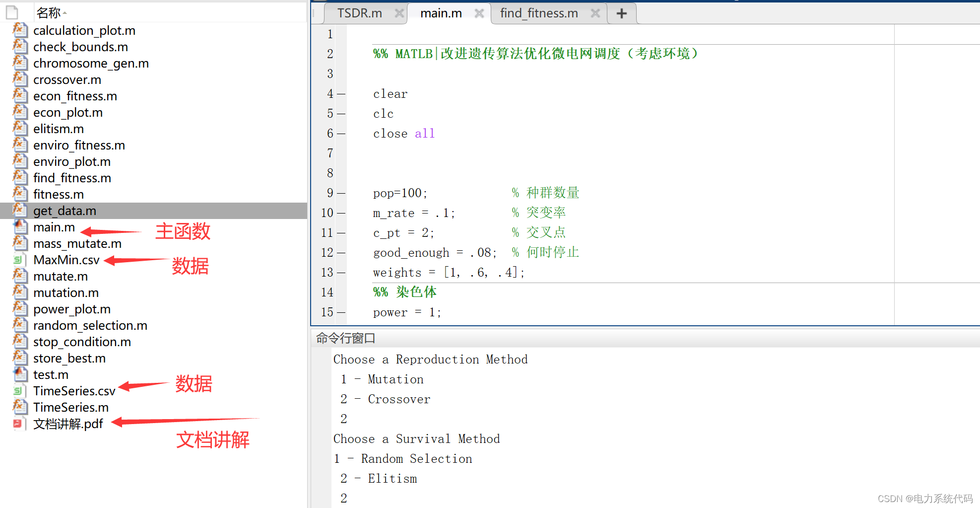Click the mutate.m file icon
Viewport: 980px width, 508px height.
click(x=20, y=276)
